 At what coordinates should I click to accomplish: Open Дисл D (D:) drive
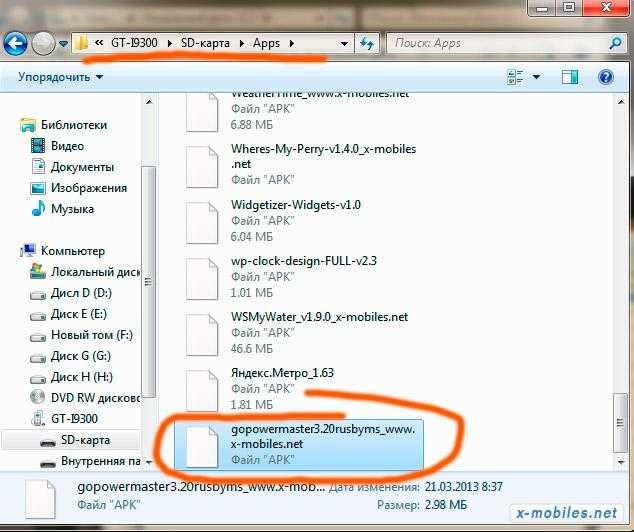pyautogui.click(x=81, y=293)
